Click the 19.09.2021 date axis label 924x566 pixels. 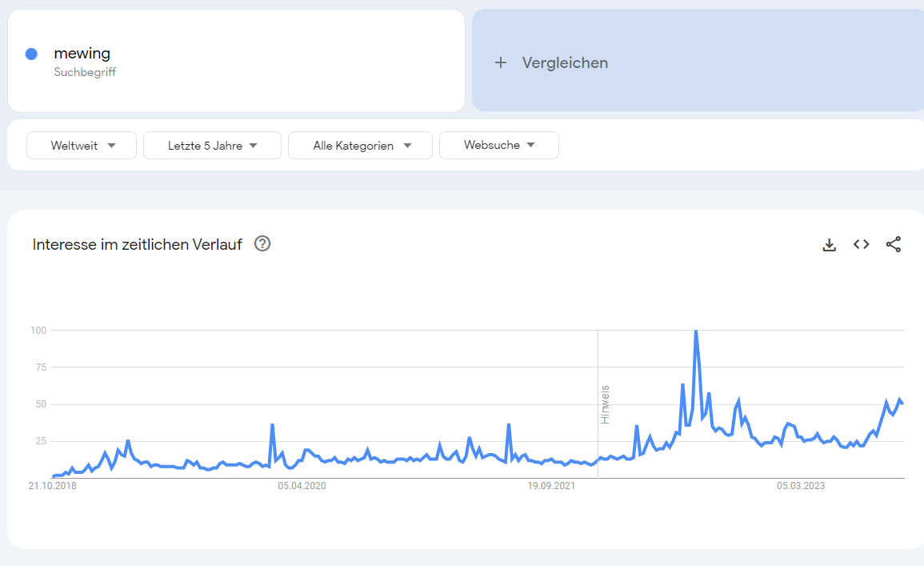[x=551, y=486]
